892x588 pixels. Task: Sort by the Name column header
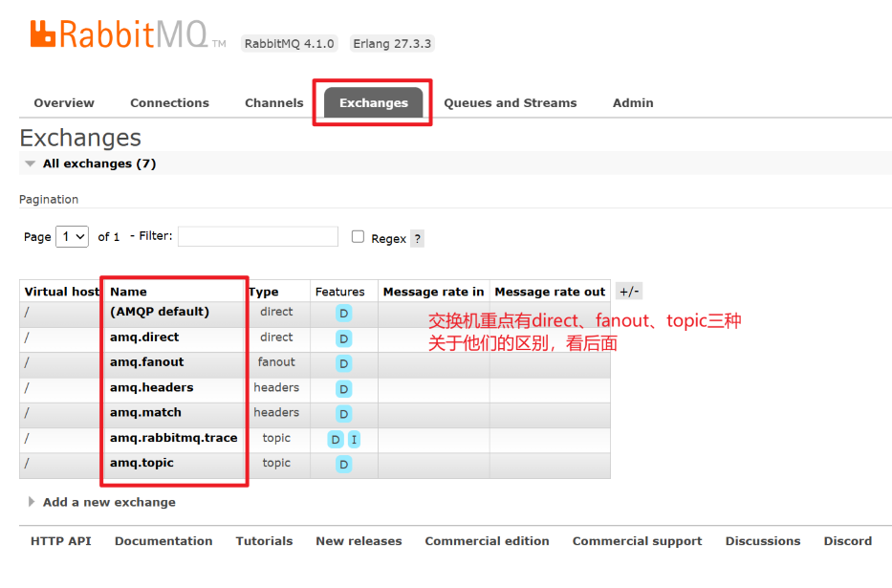[x=128, y=292]
